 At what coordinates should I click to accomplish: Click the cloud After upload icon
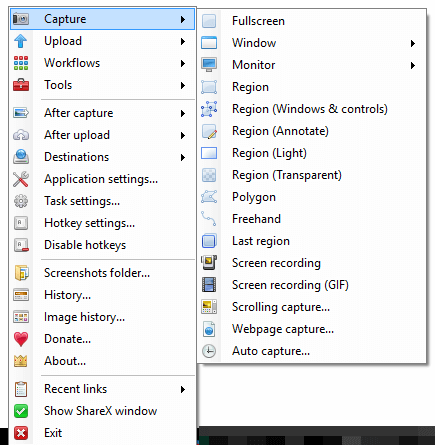click(x=21, y=135)
